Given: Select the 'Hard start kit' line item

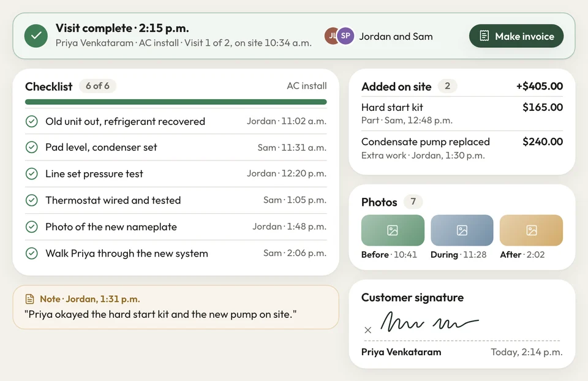Looking at the screenshot, I should (x=462, y=113).
